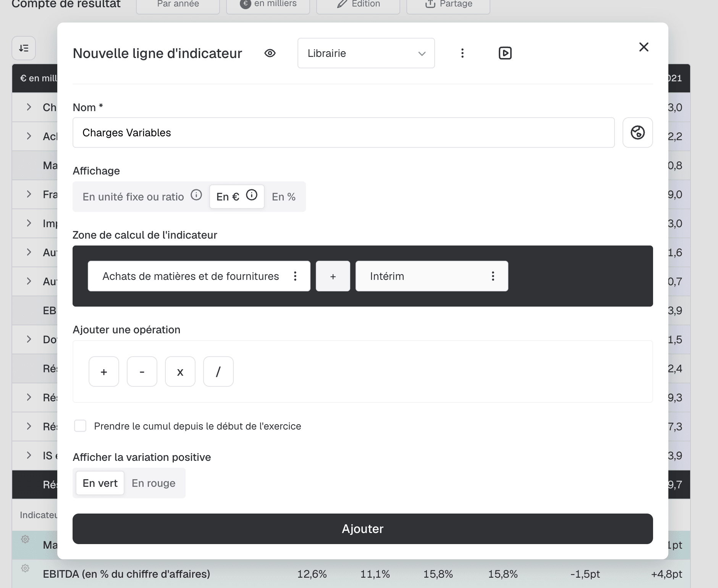The image size is (718, 588).
Task: Add a multiply (x) operation
Action: (x=180, y=372)
